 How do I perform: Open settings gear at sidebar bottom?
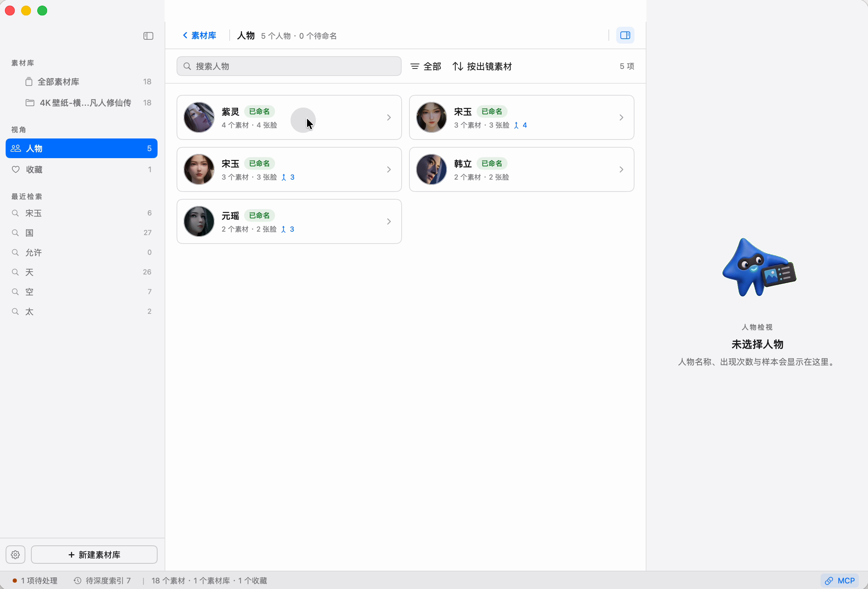(15, 555)
